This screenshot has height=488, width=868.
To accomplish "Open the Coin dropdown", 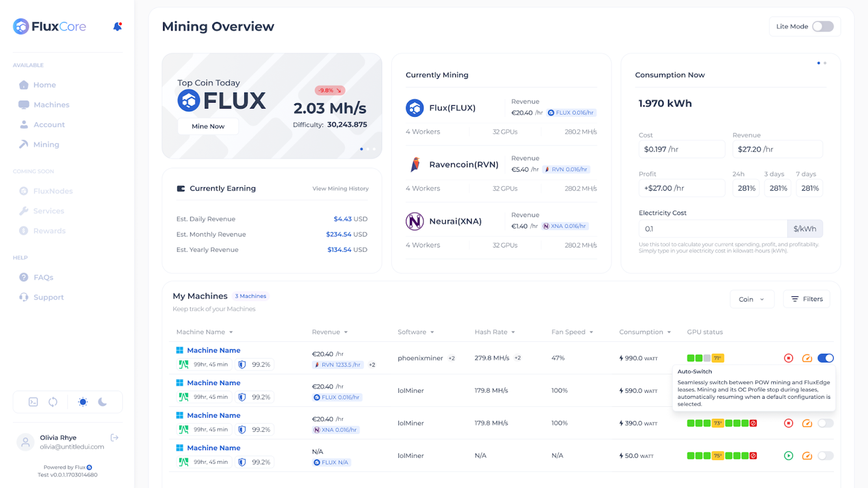I will pyautogui.click(x=752, y=299).
